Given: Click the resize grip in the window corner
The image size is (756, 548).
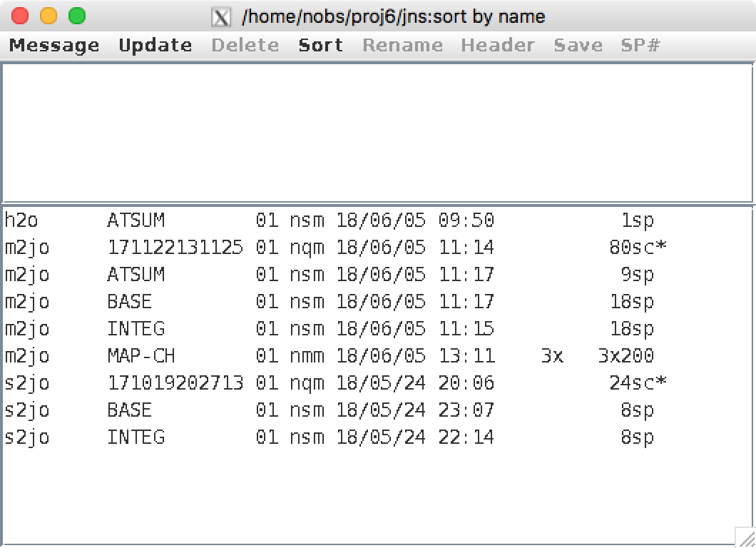Looking at the screenshot, I should tap(745, 537).
